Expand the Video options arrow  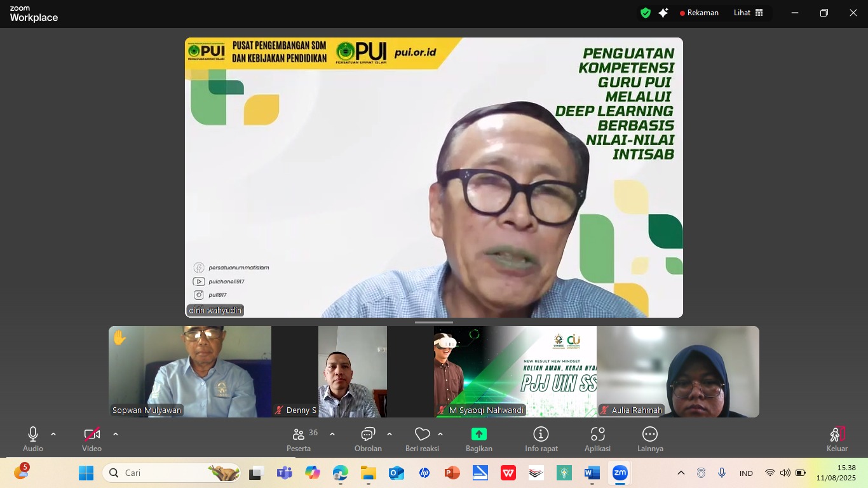(x=116, y=434)
